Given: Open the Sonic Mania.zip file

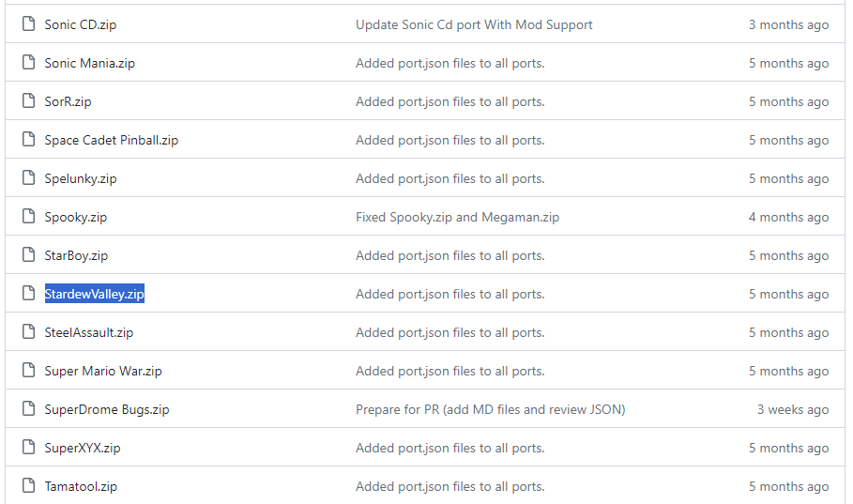Looking at the screenshot, I should pos(89,63).
